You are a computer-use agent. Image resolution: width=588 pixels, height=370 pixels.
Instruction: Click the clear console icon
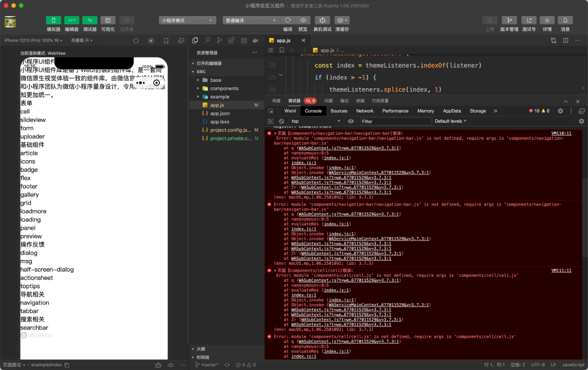coord(282,121)
